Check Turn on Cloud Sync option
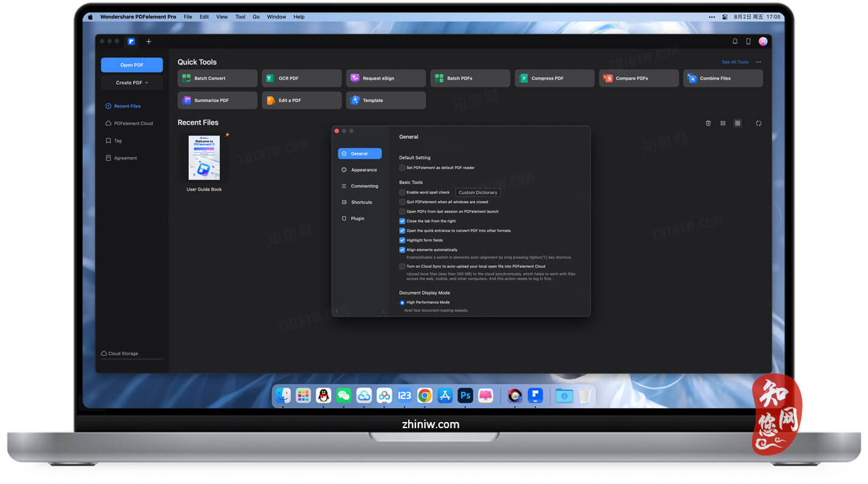Viewport: 868px width, 484px height. [402, 266]
